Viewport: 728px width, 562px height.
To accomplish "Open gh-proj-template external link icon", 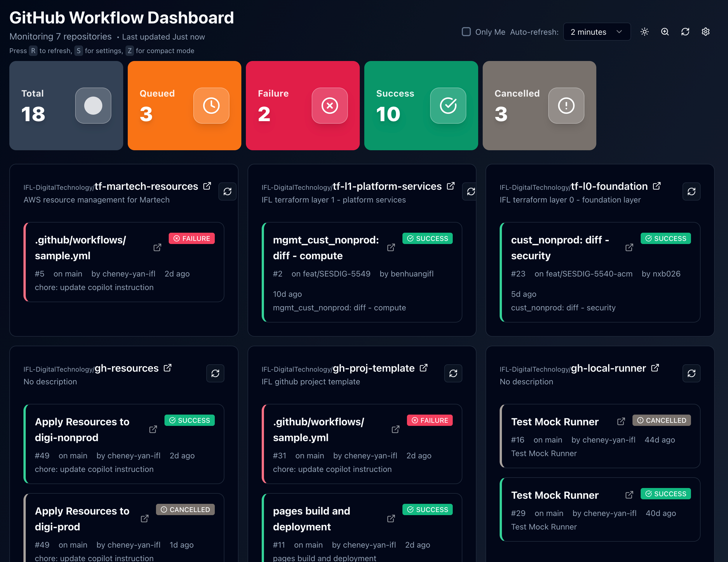I will click(423, 368).
